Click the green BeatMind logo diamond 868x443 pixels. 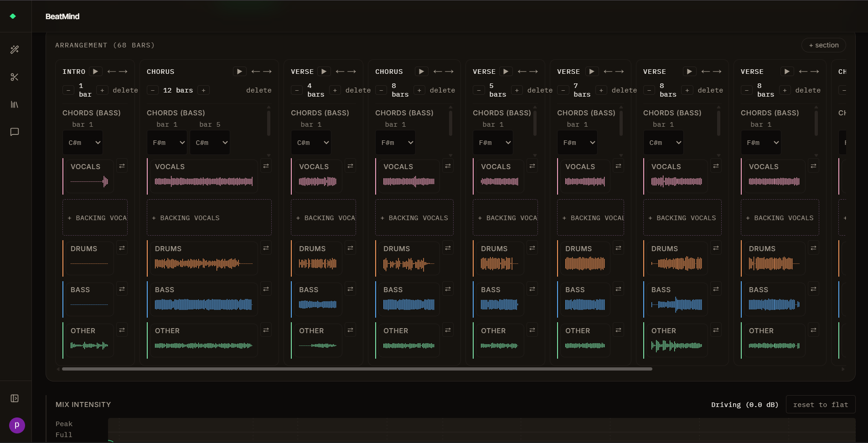pos(13,16)
